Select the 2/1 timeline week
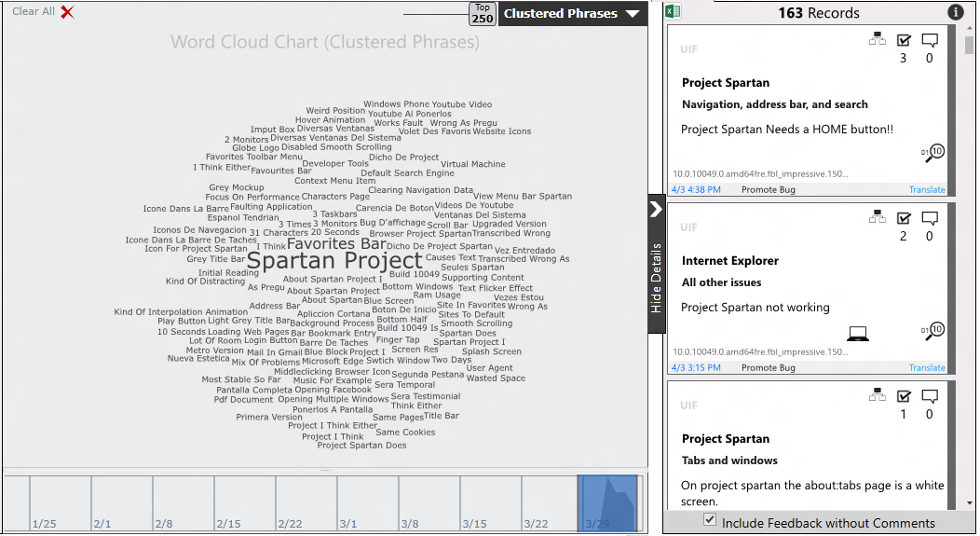Screen dimensions: 980x536 (x=122, y=502)
